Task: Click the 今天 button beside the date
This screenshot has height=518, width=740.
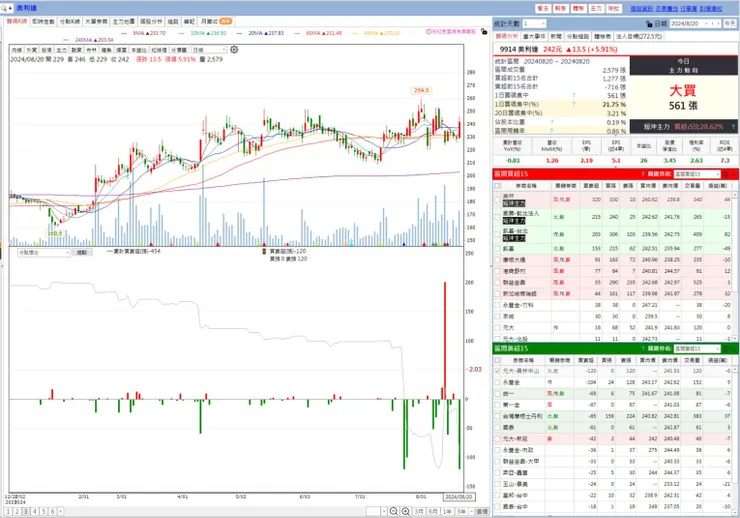Action: click(730, 24)
